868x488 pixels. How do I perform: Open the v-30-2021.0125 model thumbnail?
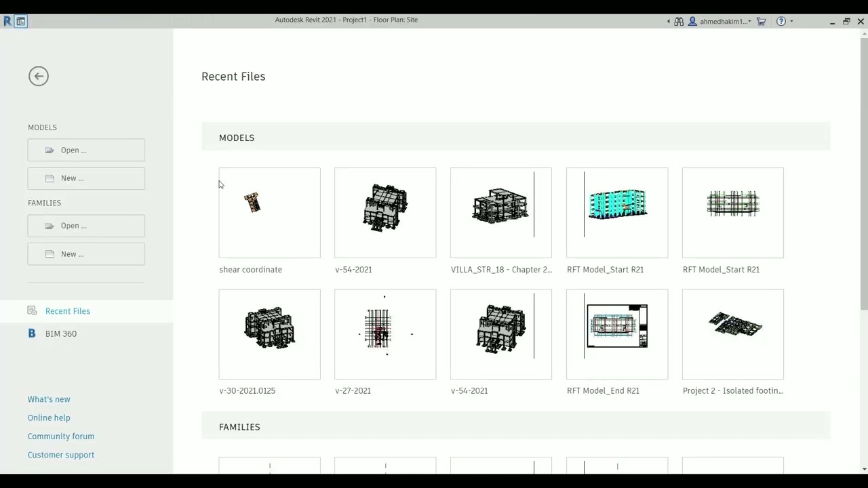(x=269, y=334)
